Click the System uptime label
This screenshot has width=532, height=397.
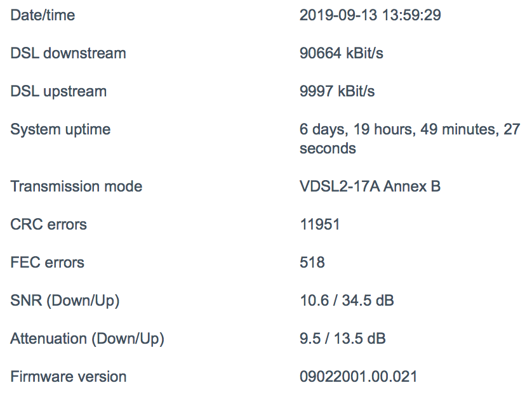[60, 129]
